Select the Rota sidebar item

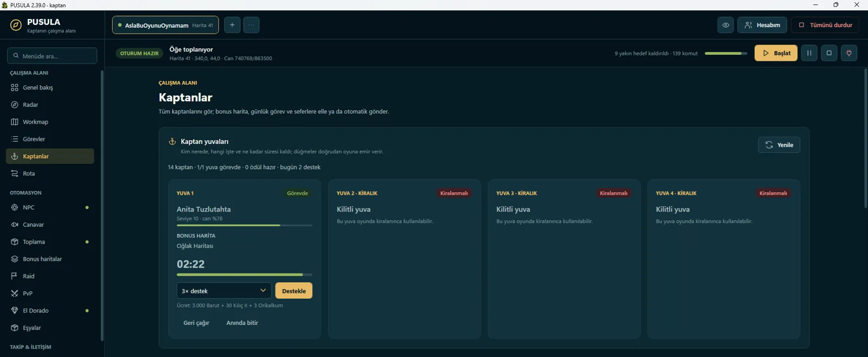[x=50, y=174]
